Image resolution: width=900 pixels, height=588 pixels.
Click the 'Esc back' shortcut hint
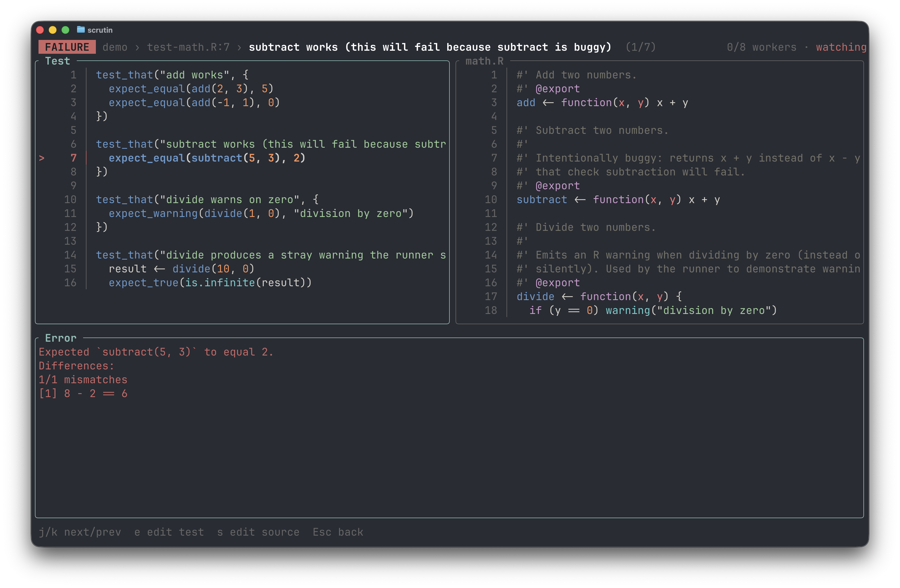tap(338, 532)
